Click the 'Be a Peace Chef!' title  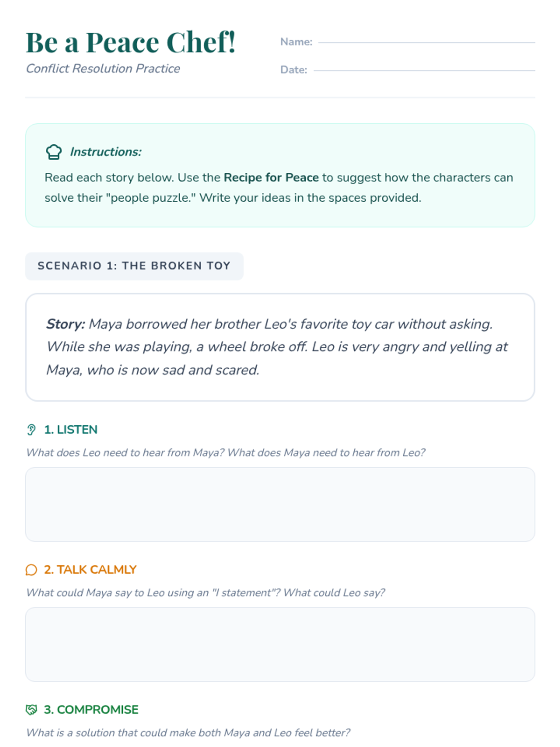click(131, 42)
